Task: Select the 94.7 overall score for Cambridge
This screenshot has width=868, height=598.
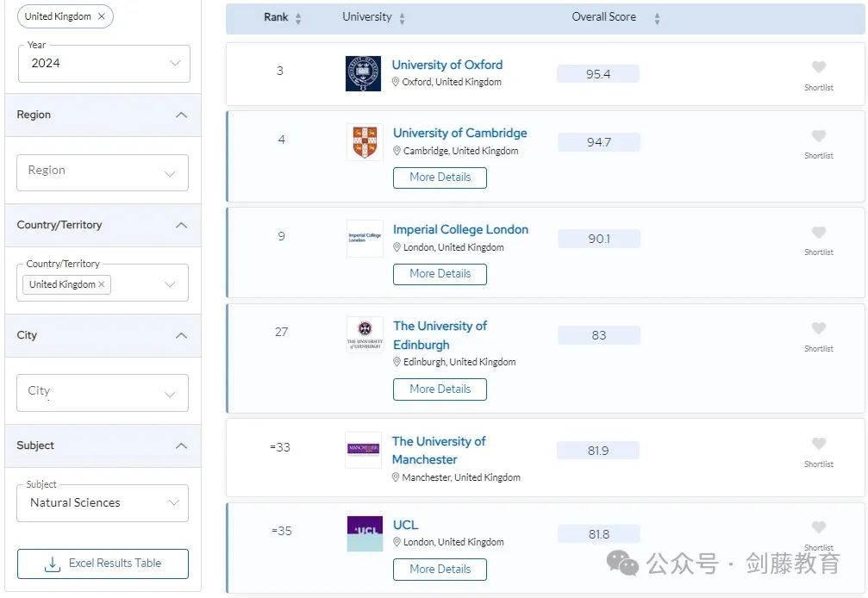Action: tap(599, 142)
